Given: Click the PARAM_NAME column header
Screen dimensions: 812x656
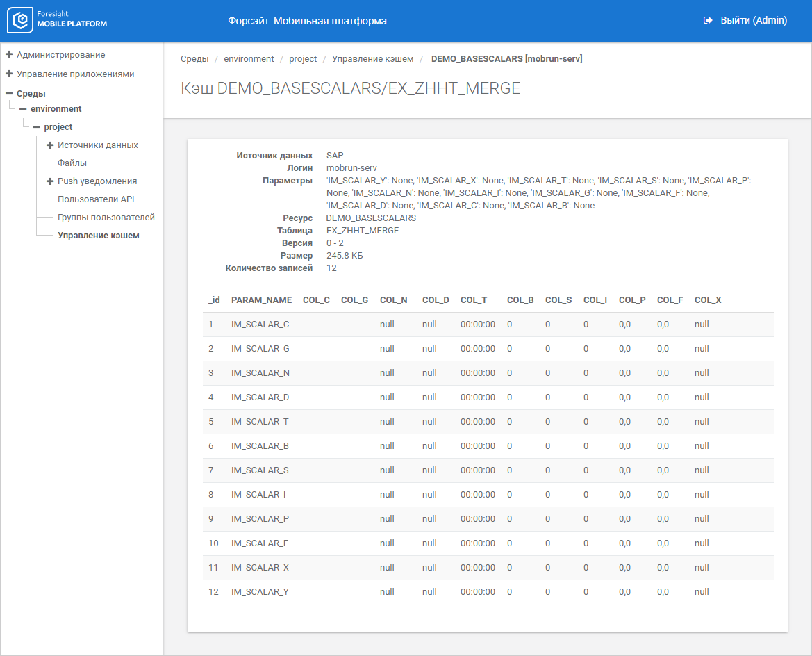Looking at the screenshot, I should (x=261, y=300).
